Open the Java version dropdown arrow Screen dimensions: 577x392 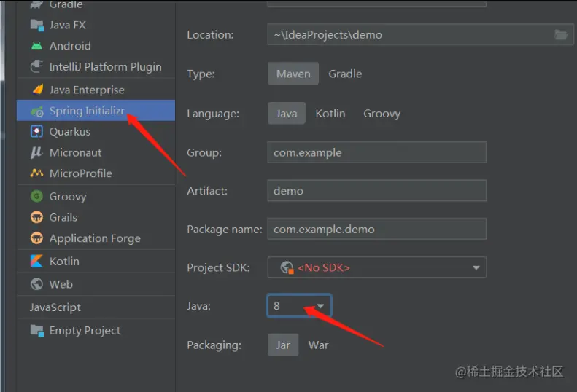[320, 306]
